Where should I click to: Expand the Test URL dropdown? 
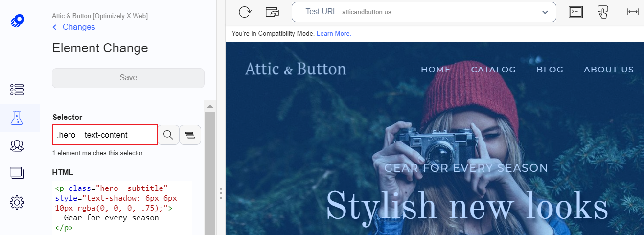click(545, 12)
